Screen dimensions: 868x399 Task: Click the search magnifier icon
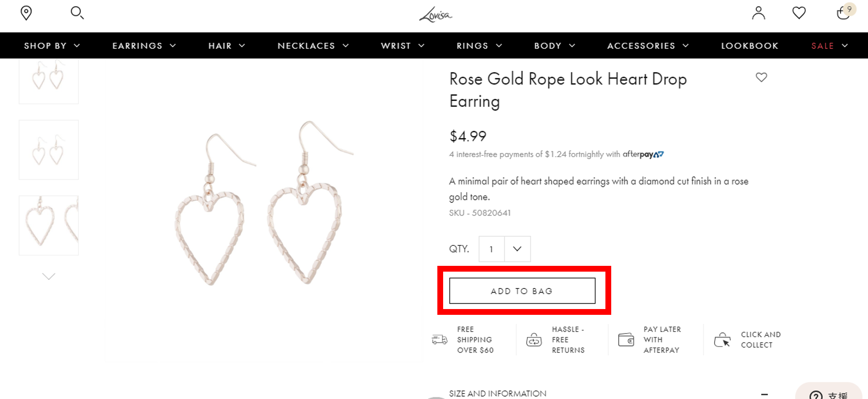coord(77,13)
